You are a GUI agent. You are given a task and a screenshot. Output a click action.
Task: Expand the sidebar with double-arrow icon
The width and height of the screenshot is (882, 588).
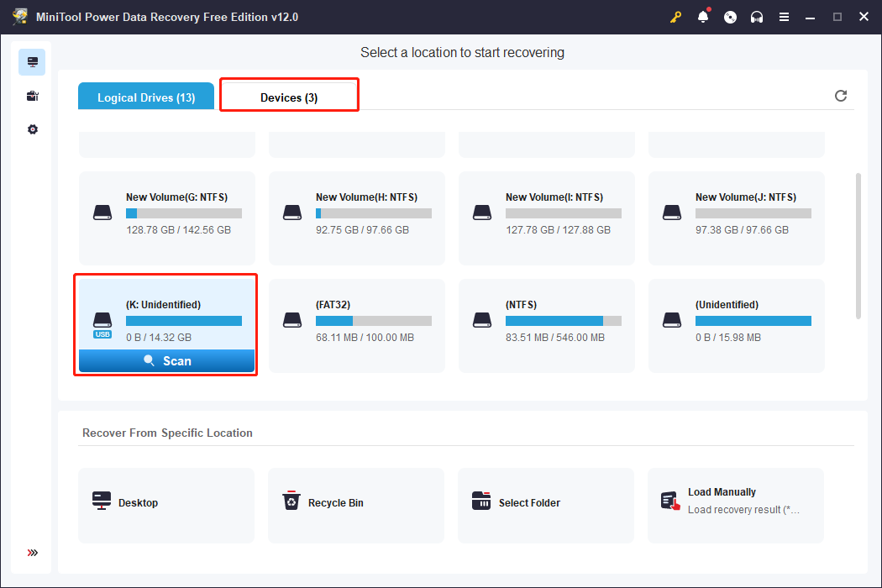pos(32,553)
